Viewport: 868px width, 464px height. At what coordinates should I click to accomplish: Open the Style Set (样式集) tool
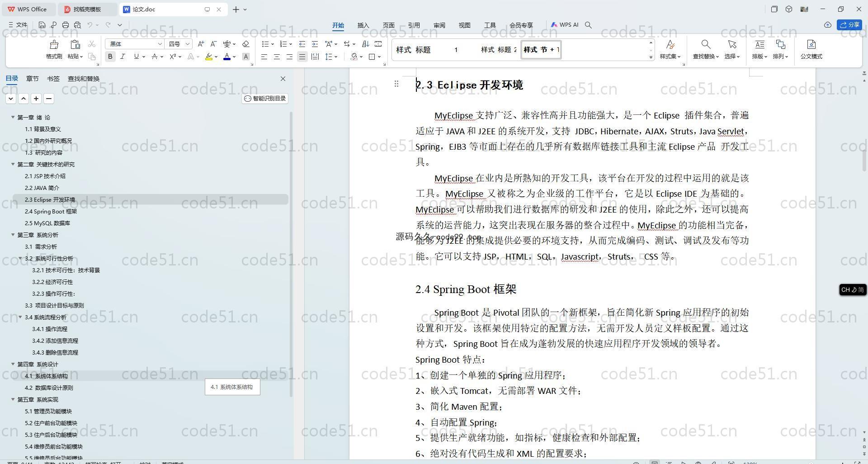tap(670, 50)
